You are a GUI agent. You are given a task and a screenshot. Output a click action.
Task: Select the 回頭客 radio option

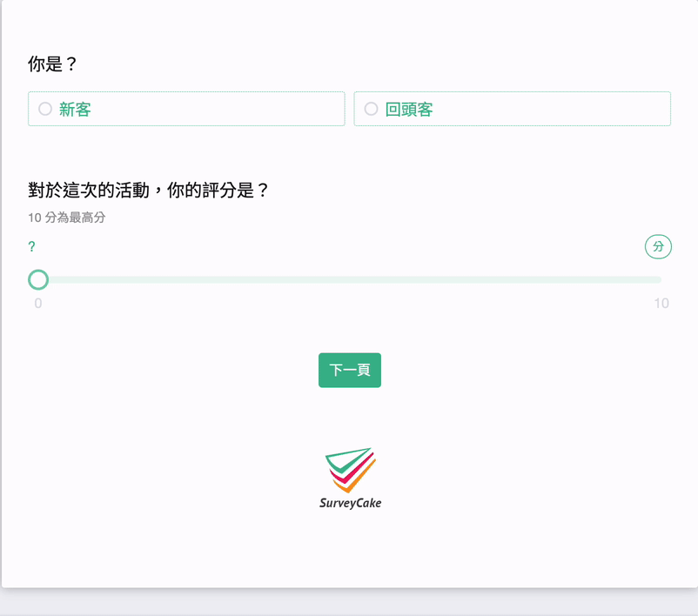512,109
